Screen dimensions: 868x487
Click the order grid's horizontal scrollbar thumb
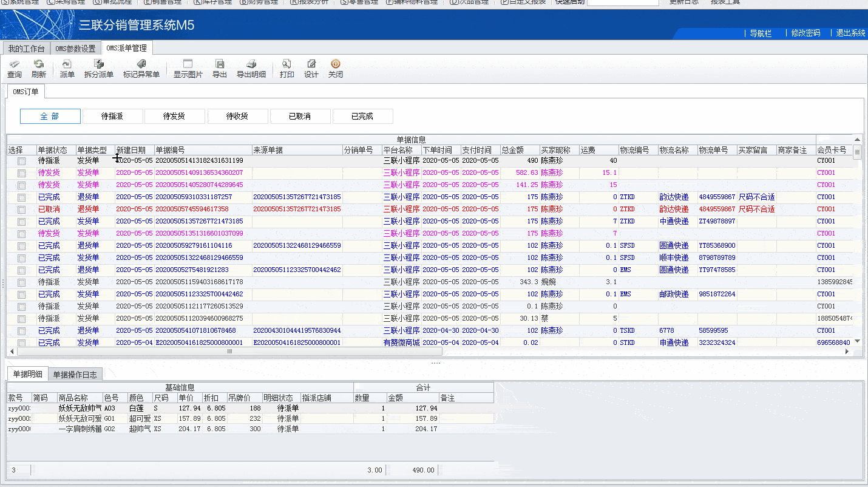point(230,351)
